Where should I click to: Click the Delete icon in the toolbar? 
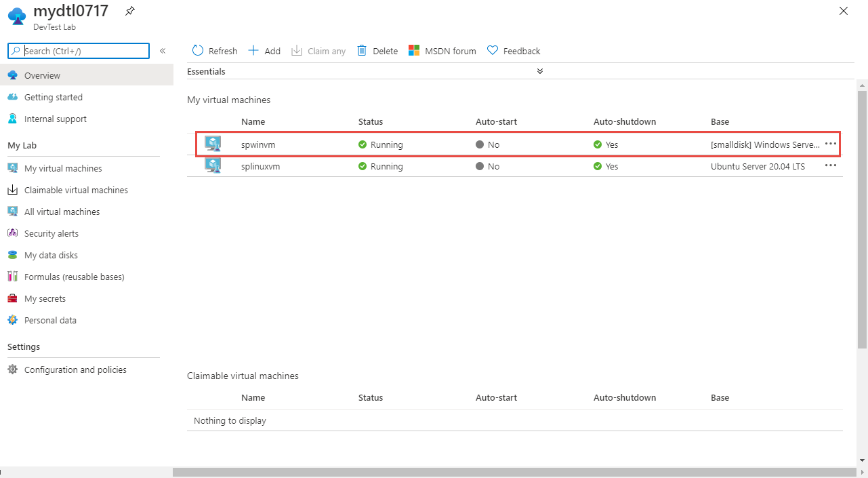[362, 50]
